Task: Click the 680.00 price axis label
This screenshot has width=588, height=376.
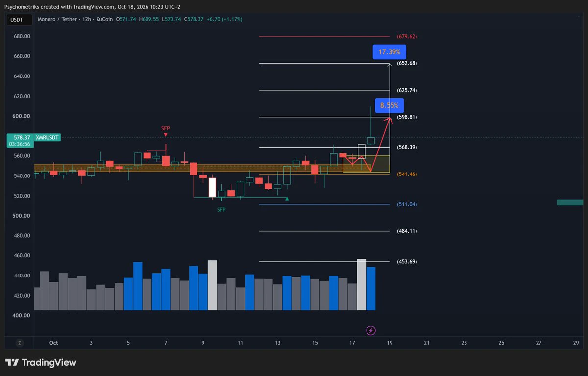Action: tap(21, 36)
